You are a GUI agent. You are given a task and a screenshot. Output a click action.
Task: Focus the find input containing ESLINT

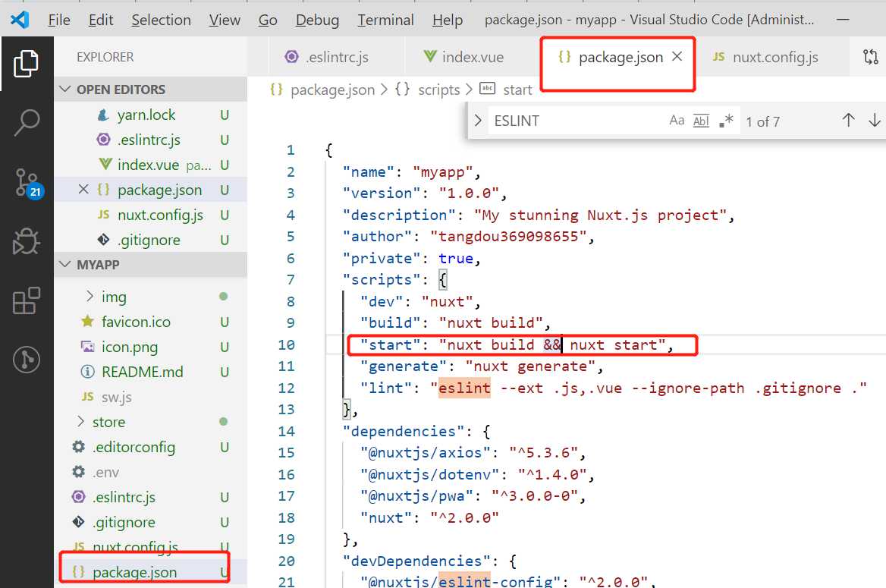click(x=577, y=121)
